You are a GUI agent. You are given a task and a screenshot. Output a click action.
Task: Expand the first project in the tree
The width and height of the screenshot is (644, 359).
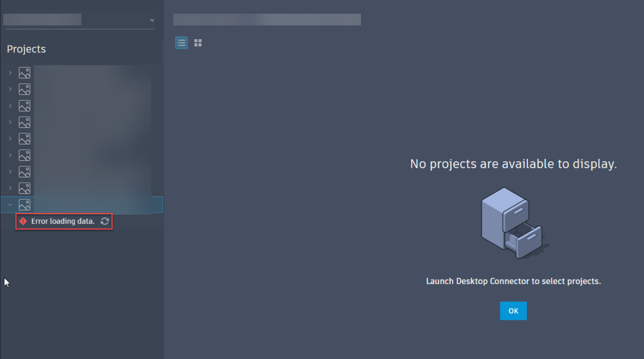(x=10, y=72)
